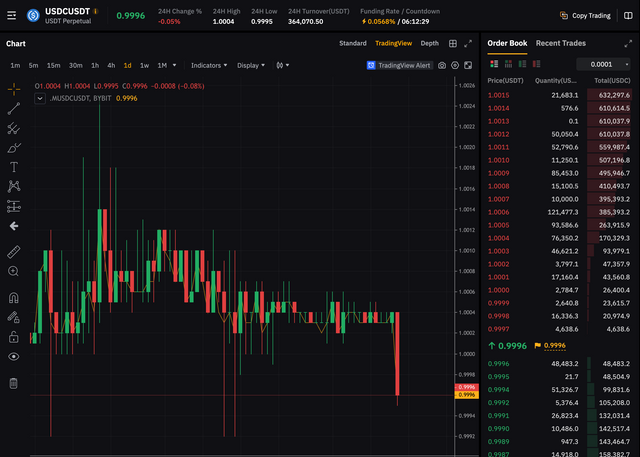This screenshot has height=457, width=640.
Task: Select the trend line drawing tool
Action: (x=13, y=109)
